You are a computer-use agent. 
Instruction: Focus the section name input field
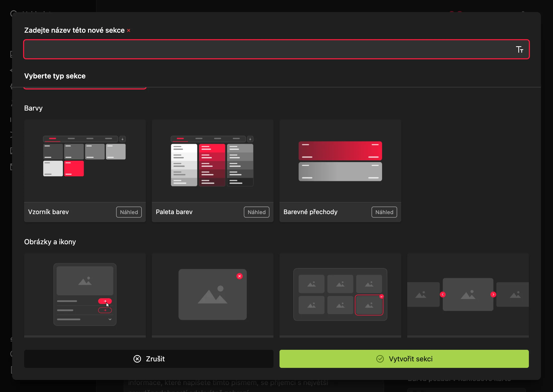point(276,49)
